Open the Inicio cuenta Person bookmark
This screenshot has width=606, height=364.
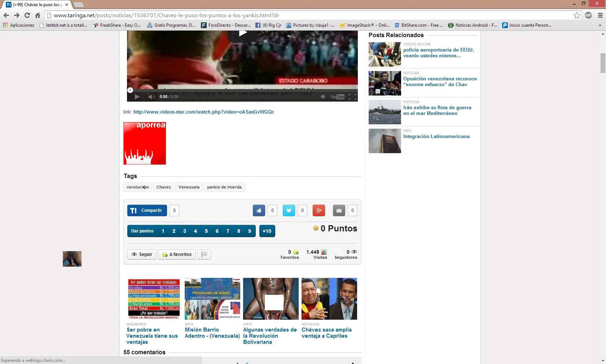point(527,25)
